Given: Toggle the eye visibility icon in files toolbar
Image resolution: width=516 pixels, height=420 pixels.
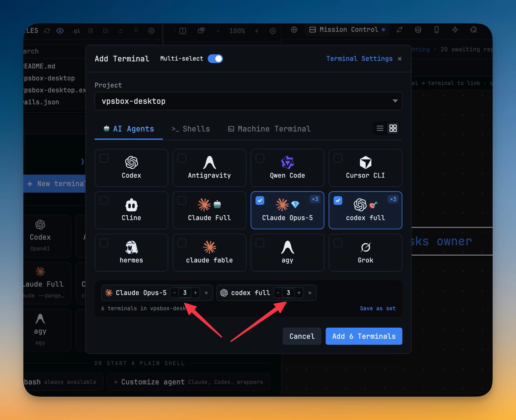Looking at the screenshot, I should (60, 31).
